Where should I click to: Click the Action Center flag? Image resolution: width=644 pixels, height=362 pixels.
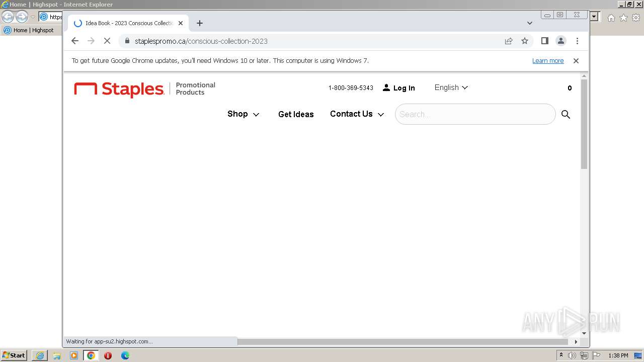[596, 355]
